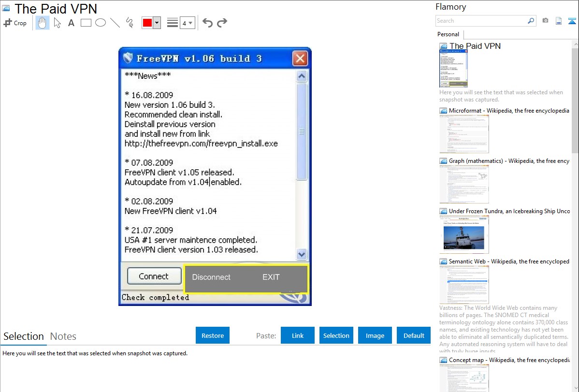
Task: Click the FreeVPN shield title icon
Action: (x=128, y=58)
